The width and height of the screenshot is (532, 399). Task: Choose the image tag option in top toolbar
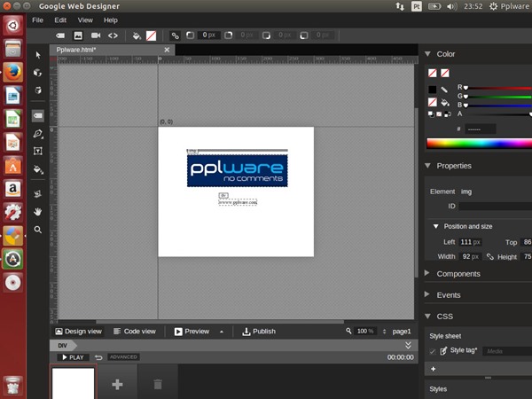(x=78, y=35)
